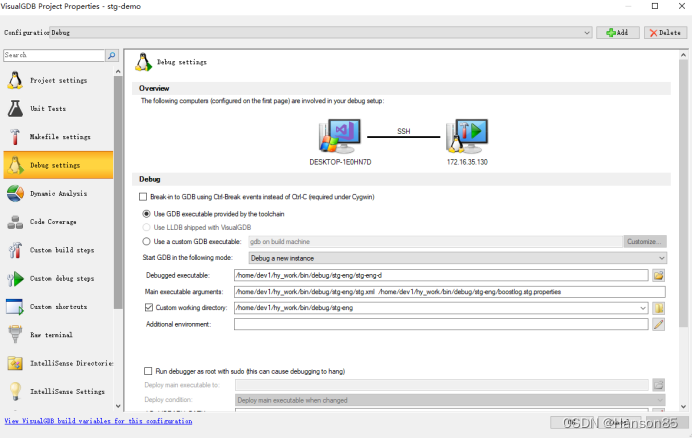Open IntelliSense Settings lightbulb icon
Viewport: 693px width, 438px height.
tap(15, 392)
